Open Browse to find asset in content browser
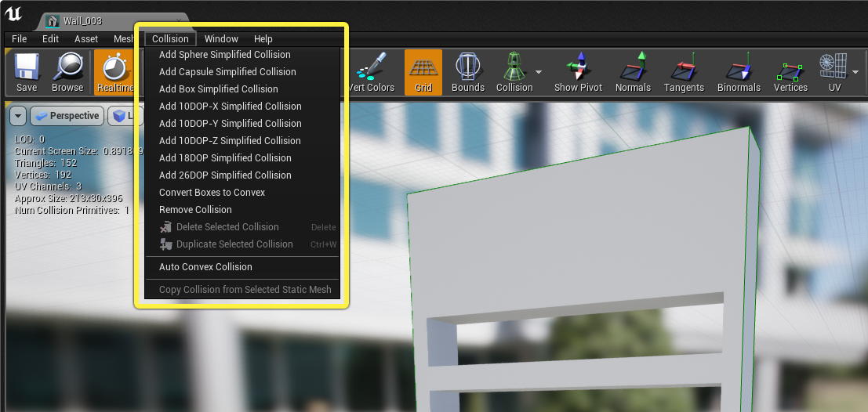Viewport: 868px width, 412px height. (x=67, y=72)
